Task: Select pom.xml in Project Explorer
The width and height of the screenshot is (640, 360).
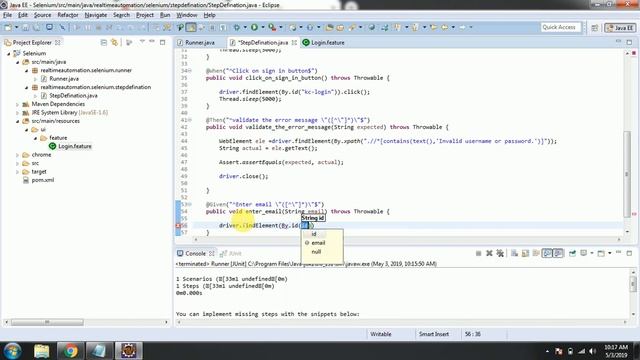Action: (42, 180)
